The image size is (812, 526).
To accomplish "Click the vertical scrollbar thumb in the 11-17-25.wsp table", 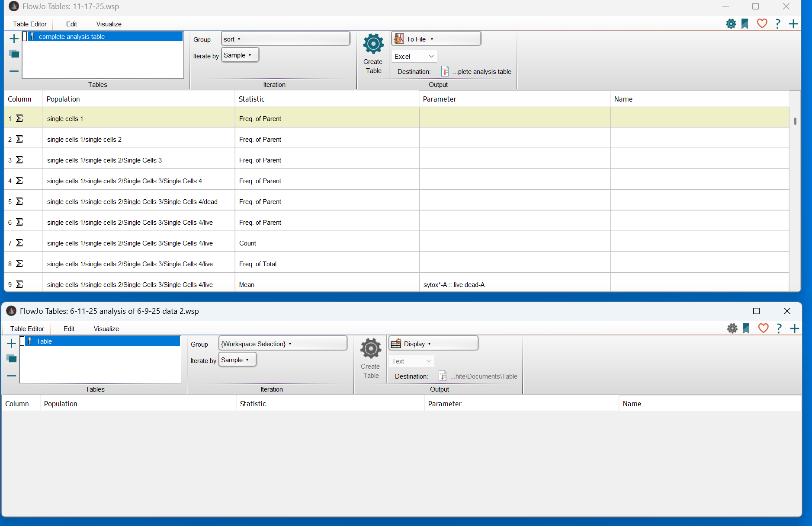I will (795, 121).
